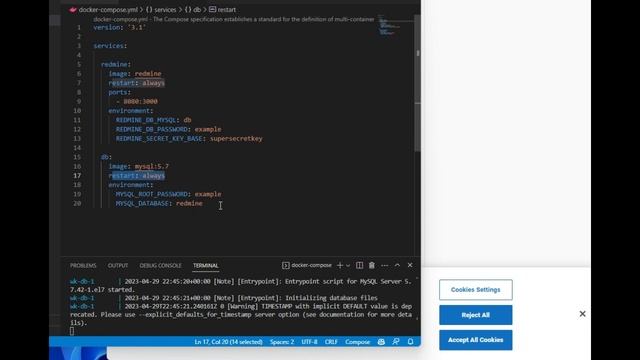Click line number 17 in gutter
The width and height of the screenshot is (640, 360).
point(77,176)
